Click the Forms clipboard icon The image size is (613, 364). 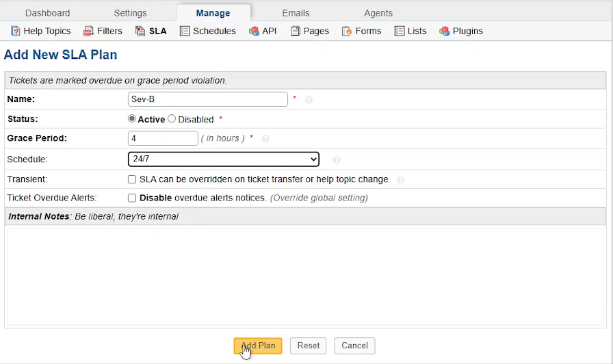click(x=347, y=31)
